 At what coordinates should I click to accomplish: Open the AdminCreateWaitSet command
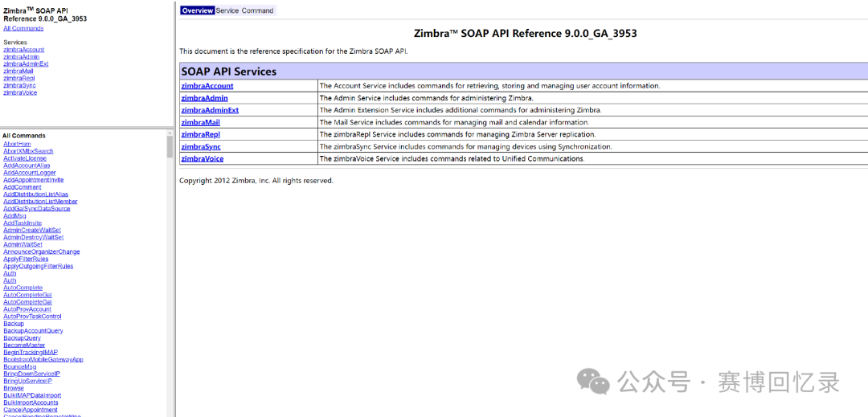[x=32, y=230]
